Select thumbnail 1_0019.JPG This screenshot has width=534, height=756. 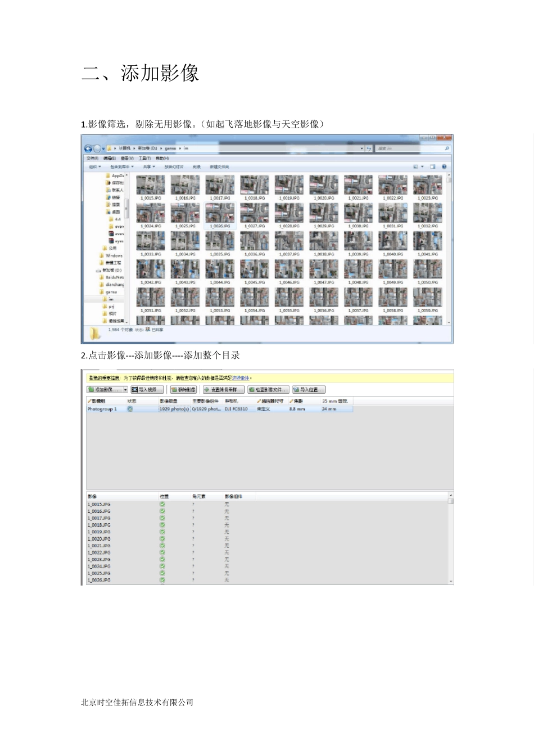pos(289,188)
